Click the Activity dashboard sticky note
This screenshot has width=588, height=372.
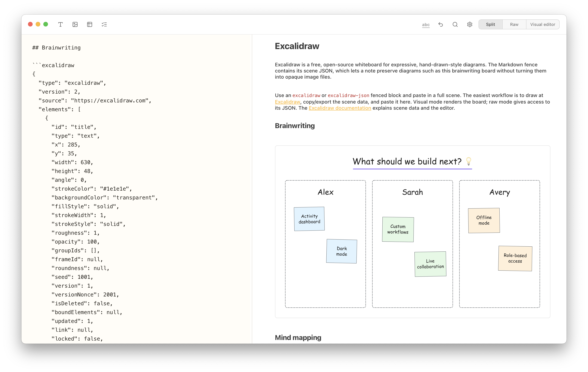coord(309,219)
